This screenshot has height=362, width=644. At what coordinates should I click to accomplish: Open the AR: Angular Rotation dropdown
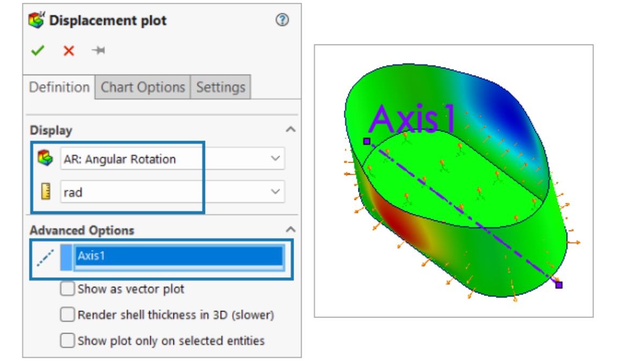[x=172, y=159]
